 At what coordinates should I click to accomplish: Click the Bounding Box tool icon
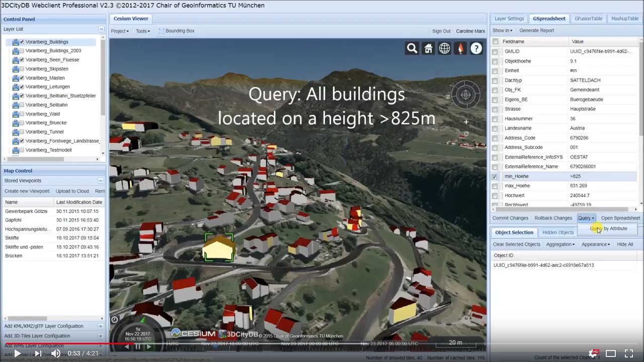(161, 31)
